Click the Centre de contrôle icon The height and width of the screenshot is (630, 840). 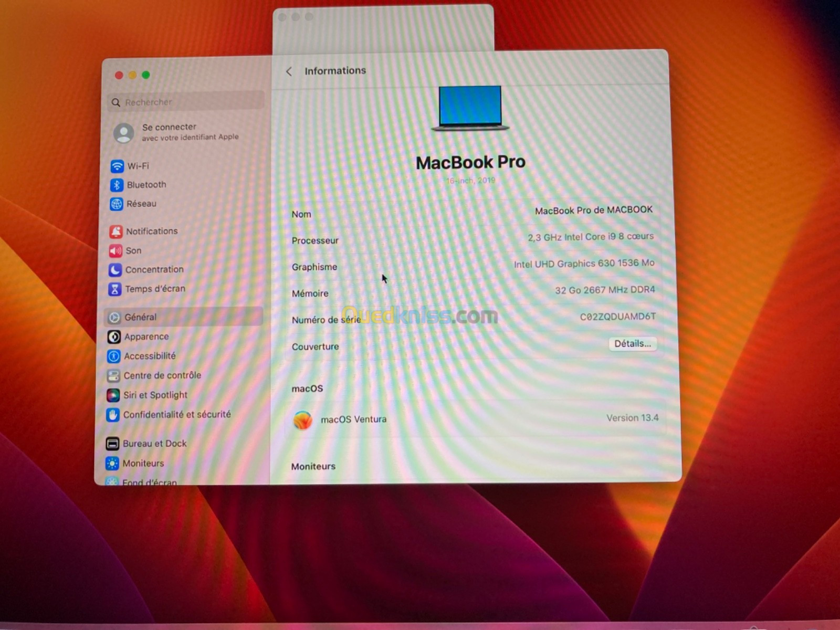point(113,376)
